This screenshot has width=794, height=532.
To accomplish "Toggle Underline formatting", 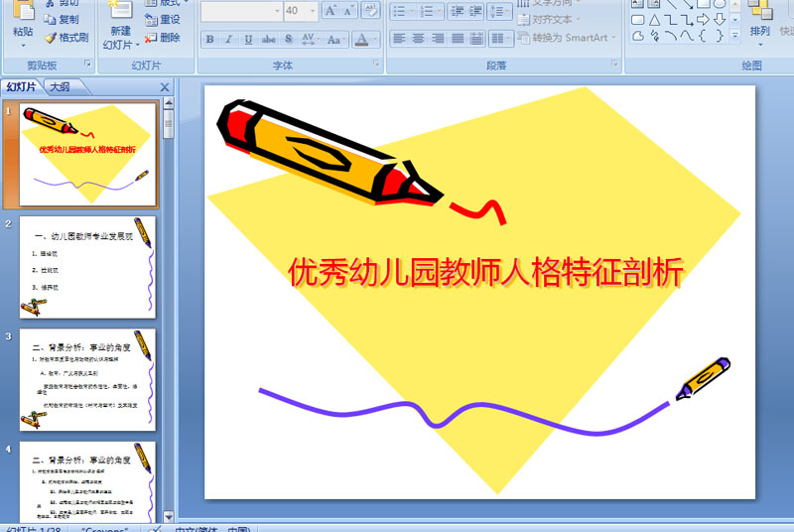I will coord(248,40).
